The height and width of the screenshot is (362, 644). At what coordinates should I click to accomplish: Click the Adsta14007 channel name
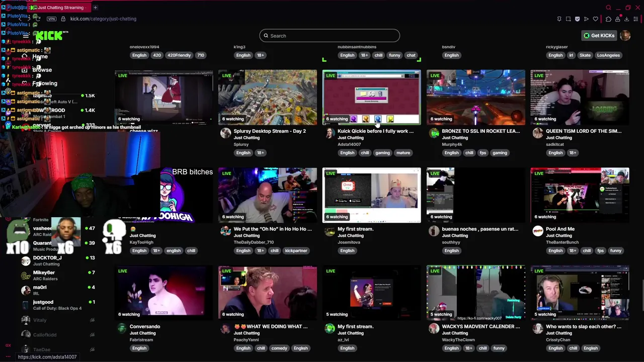349,145
